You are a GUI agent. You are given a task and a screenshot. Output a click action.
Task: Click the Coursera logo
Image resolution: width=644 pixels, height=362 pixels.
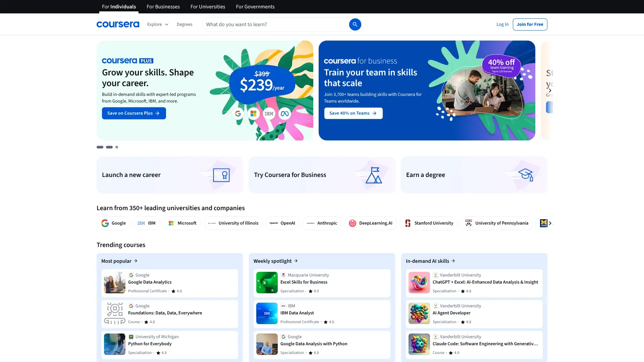[x=118, y=24]
